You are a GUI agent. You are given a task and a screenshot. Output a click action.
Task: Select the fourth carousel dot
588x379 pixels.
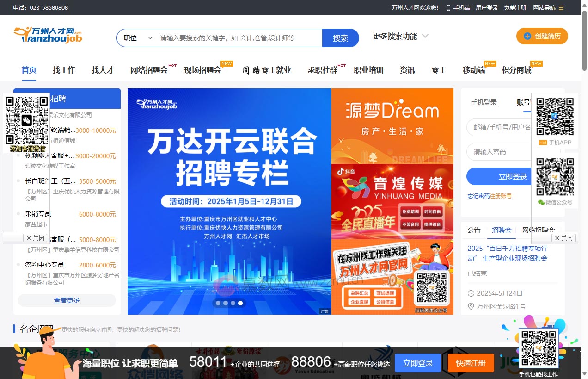(x=240, y=303)
